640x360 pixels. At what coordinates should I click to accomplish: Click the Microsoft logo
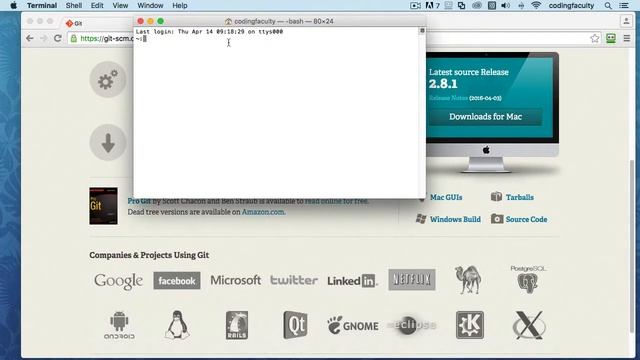236,280
